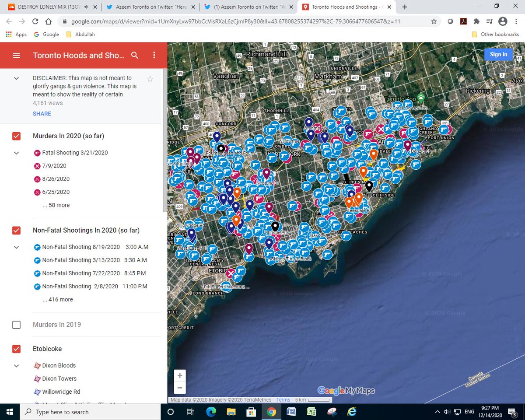
Task: Click the search icon in map header
Action: [135, 55]
